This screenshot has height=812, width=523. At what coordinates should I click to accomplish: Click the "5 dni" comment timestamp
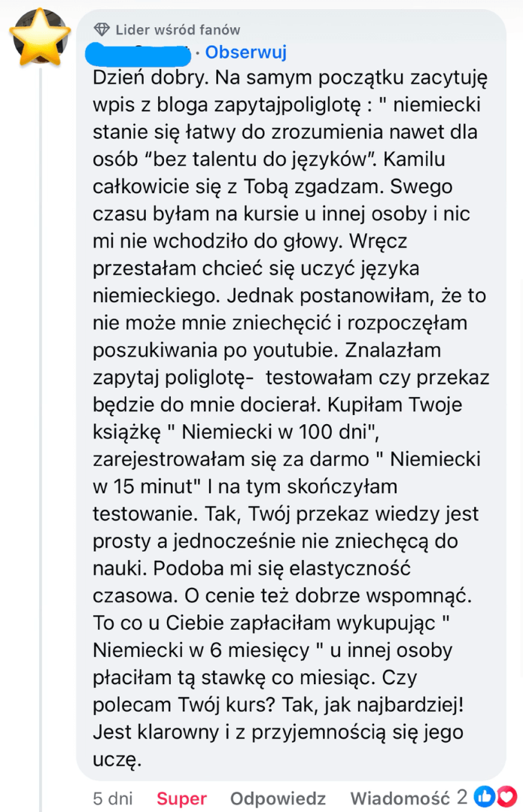click(x=112, y=798)
